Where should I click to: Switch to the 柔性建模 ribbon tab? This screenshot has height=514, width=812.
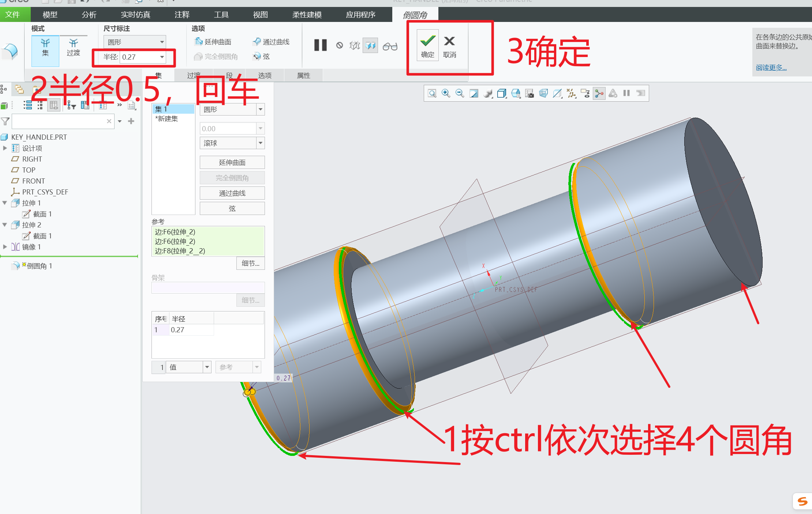(x=307, y=15)
